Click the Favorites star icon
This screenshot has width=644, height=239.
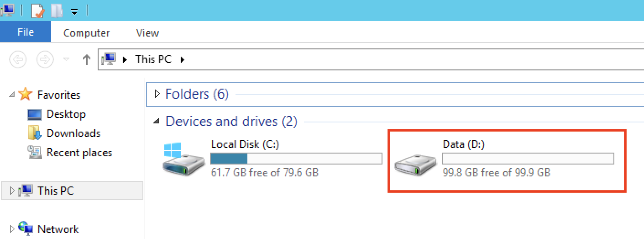[x=26, y=95]
